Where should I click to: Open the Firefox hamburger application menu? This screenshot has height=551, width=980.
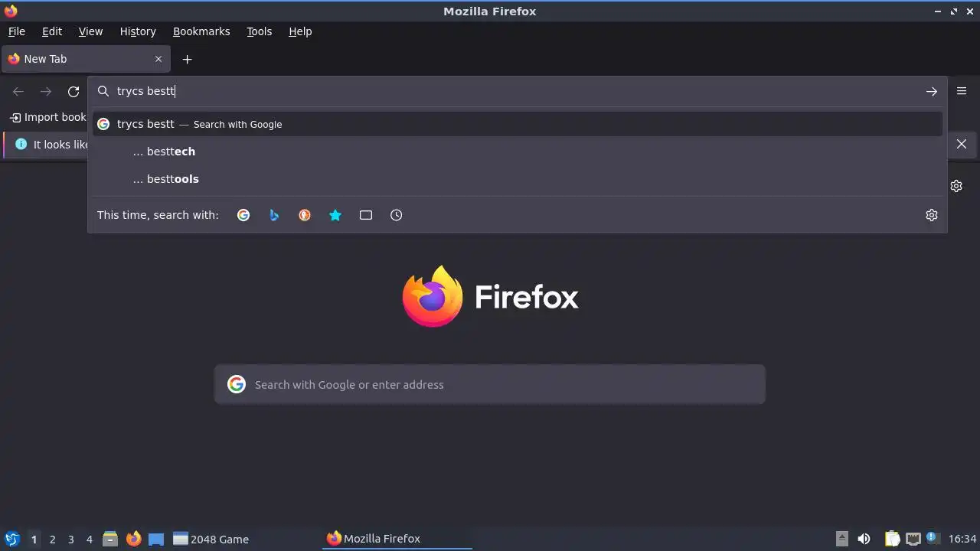[x=962, y=91]
